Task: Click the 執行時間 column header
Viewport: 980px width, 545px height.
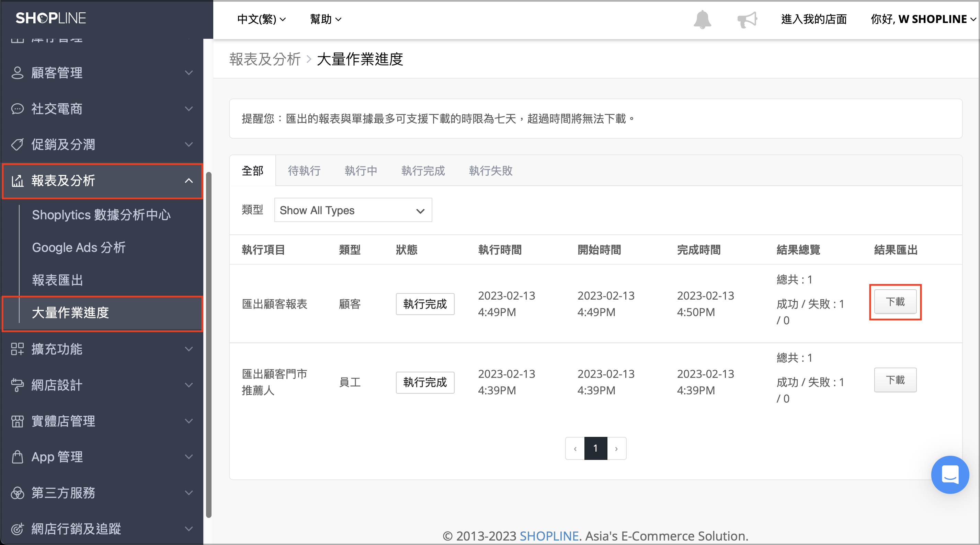Action: (x=500, y=250)
